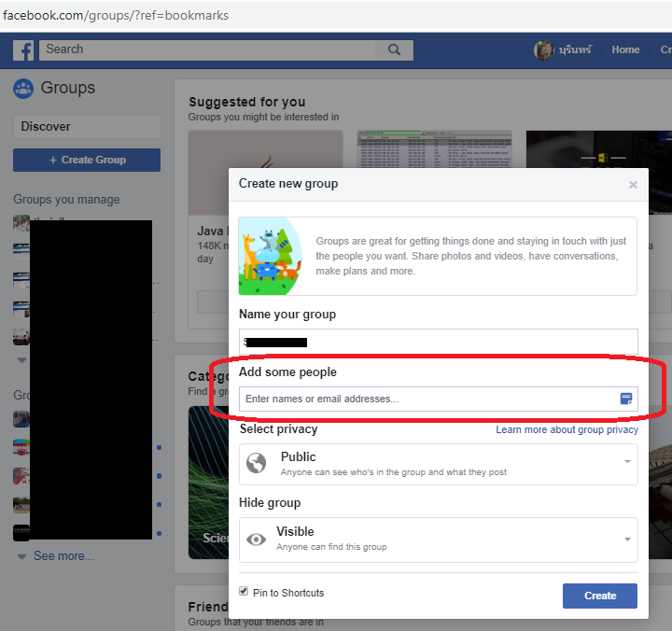Click the eye icon beside Visible
This screenshot has width=672, height=631.
tap(256, 540)
